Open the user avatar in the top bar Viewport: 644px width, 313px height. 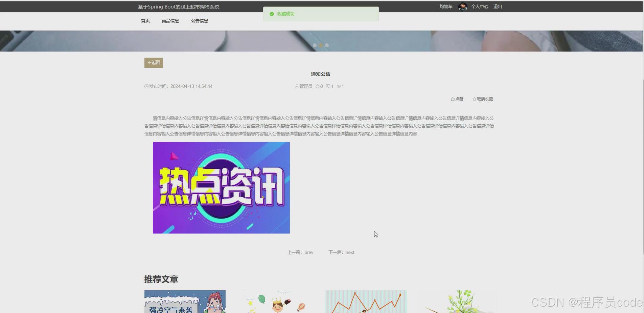[462, 6]
